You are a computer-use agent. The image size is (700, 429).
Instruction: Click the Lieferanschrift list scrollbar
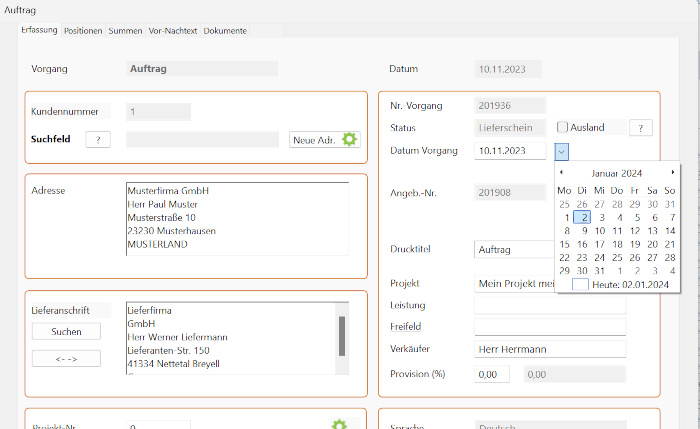pyautogui.click(x=342, y=336)
